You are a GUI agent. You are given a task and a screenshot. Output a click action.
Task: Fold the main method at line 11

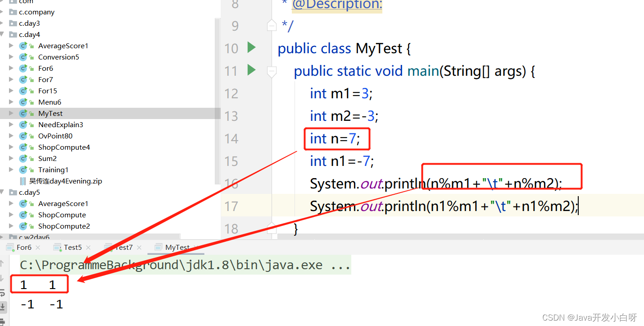tap(272, 71)
